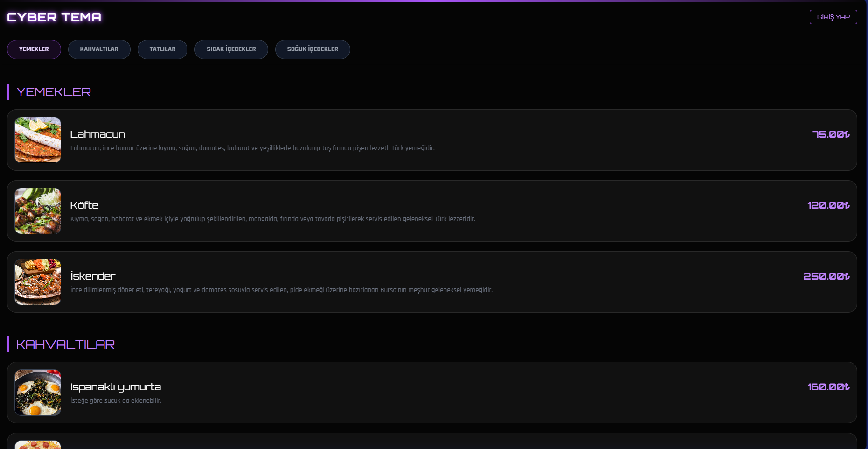
Task: Click the KAHVALTILAR section heading
Action: [x=66, y=344]
